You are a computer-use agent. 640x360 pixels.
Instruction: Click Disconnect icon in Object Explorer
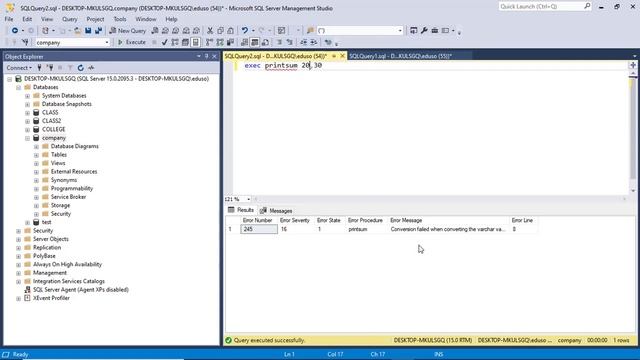pos(49,68)
